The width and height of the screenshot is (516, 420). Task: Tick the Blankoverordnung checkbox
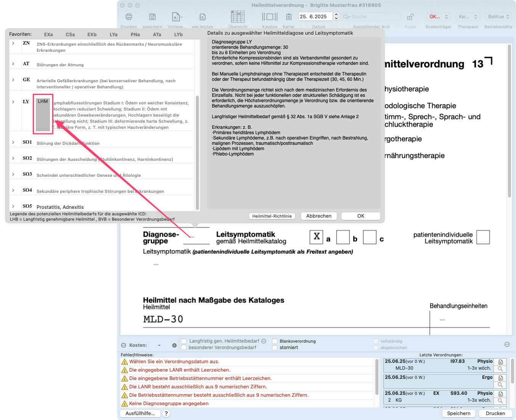[275, 341]
